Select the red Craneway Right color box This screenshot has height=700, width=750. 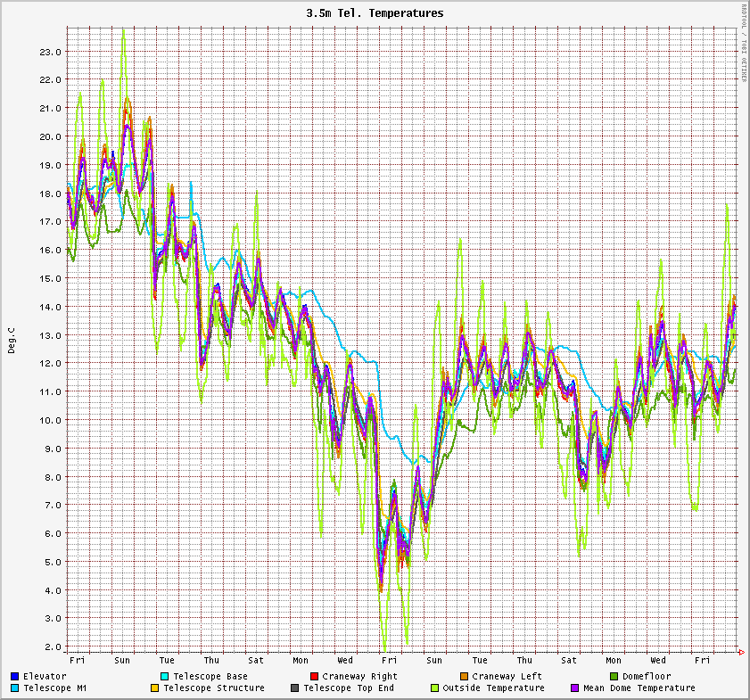[x=314, y=677]
